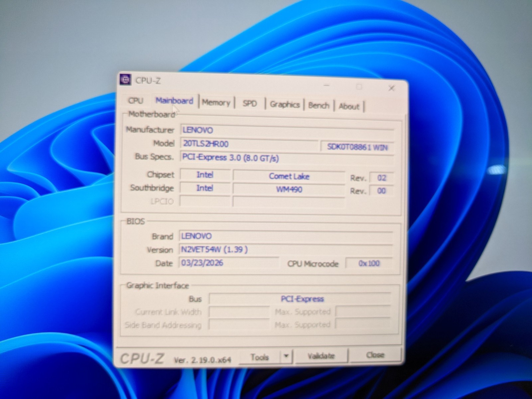Click the Chipset vendor Intel field
The width and height of the screenshot is (532, 399).
coord(205,175)
